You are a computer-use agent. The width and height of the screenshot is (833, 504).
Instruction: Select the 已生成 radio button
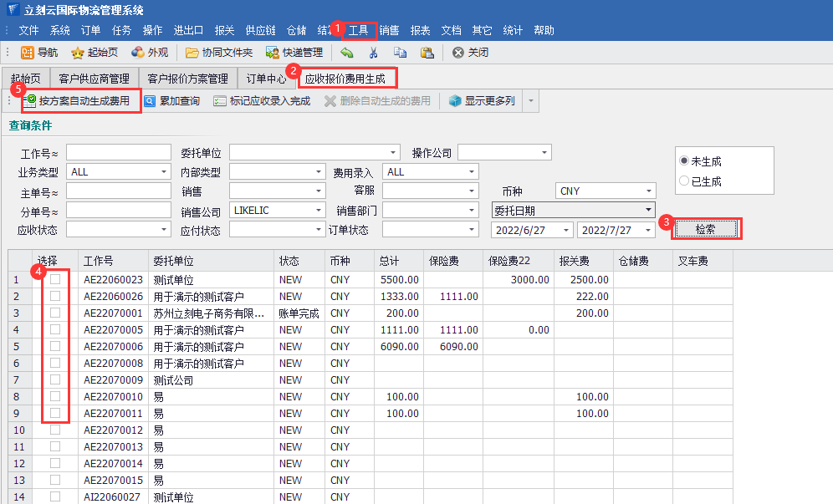pyautogui.click(x=685, y=181)
